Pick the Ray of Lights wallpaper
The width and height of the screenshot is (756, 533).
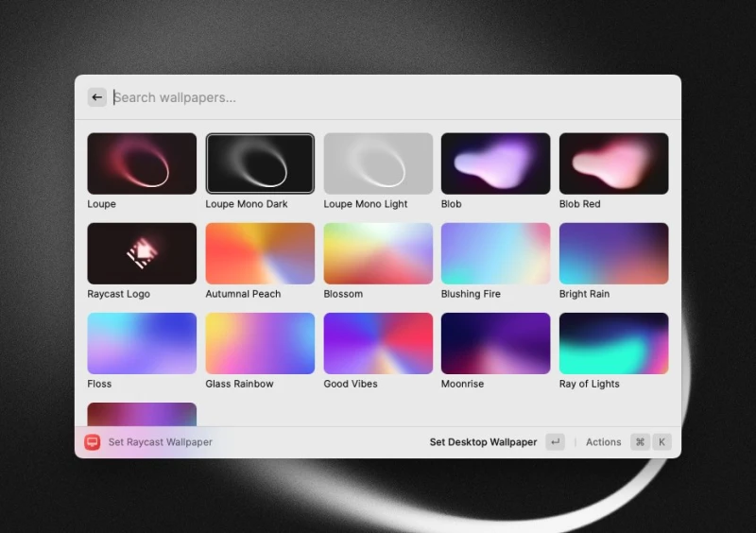tap(613, 343)
